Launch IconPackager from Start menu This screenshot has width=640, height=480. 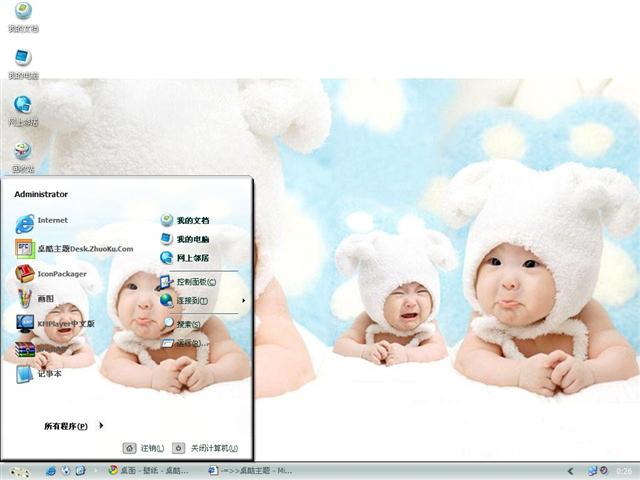[x=51, y=274]
